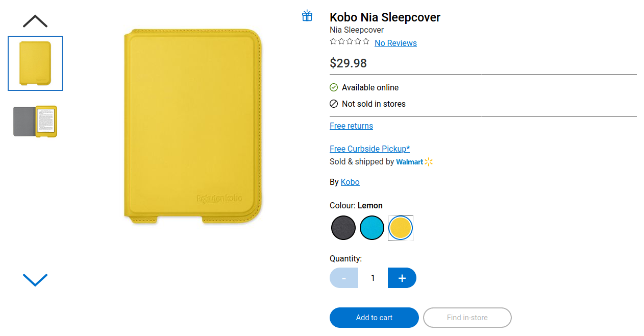Image resolution: width=644 pixels, height=336 pixels.
Task: Open the No Reviews link
Action: tap(395, 43)
